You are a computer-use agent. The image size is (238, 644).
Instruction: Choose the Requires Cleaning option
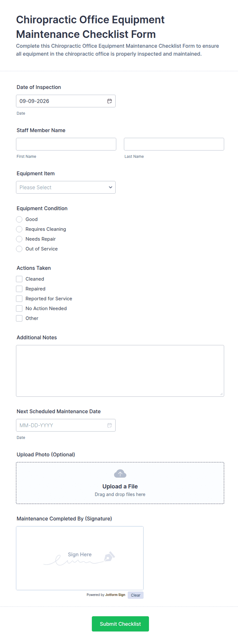click(x=19, y=229)
